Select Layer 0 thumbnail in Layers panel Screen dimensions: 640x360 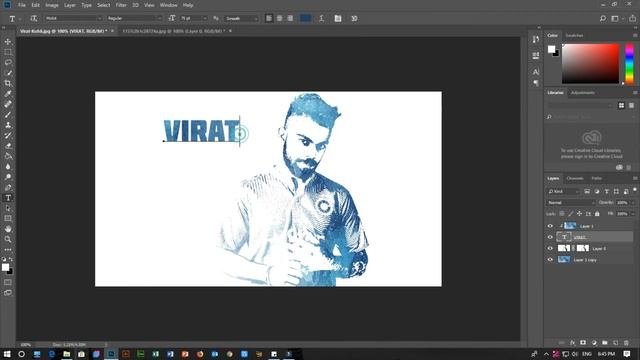(x=564, y=248)
